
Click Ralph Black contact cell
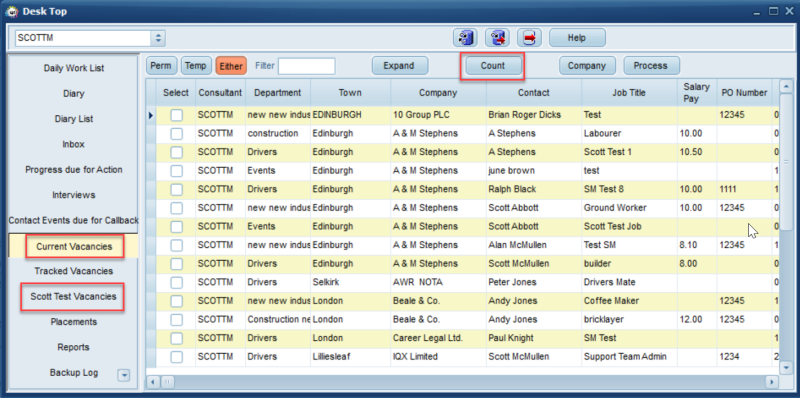(x=534, y=189)
